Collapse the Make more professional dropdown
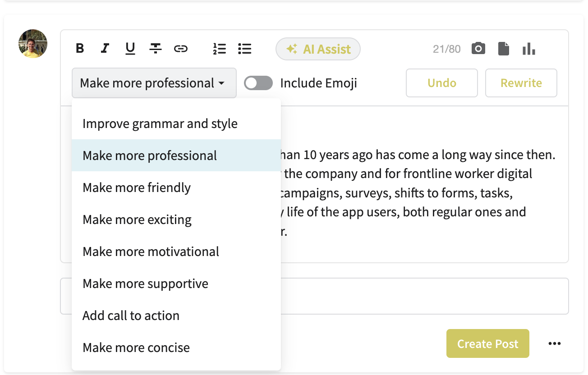 pyautogui.click(x=154, y=83)
